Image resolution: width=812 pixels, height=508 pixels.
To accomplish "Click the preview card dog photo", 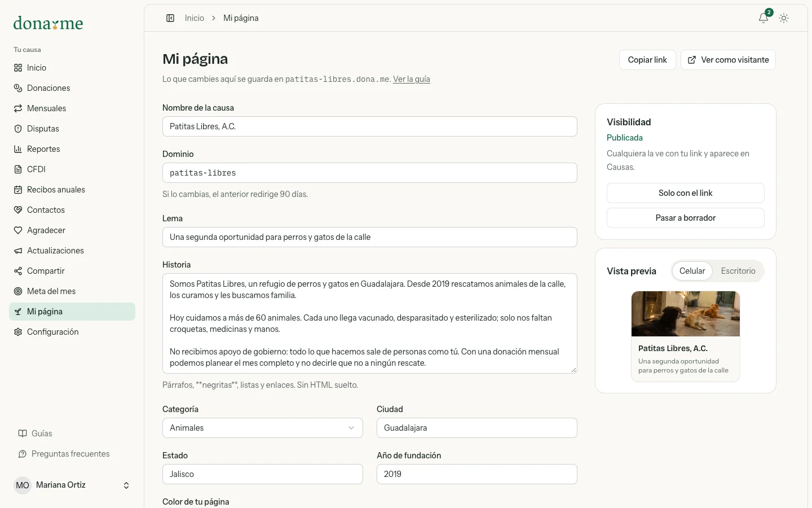I will pos(686,314).
